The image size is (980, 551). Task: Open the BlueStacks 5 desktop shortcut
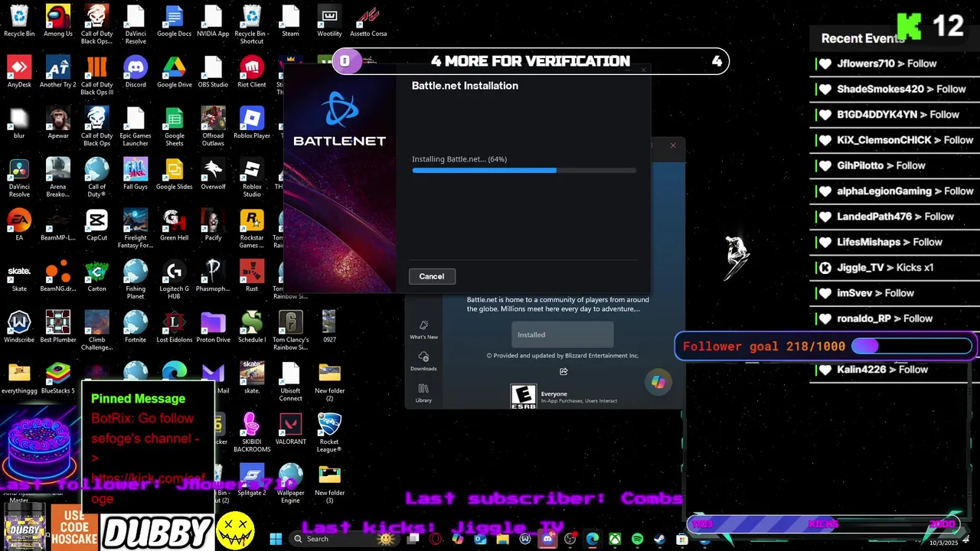pyautogui.click(x=58, y=379)
